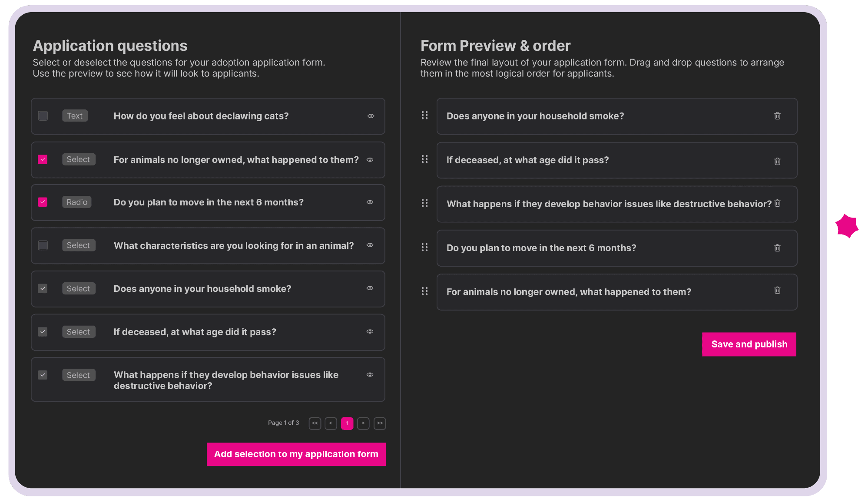This screenshot has height=502, width=868.
Task: Go to the next page of questions
Action: point(363,423)
